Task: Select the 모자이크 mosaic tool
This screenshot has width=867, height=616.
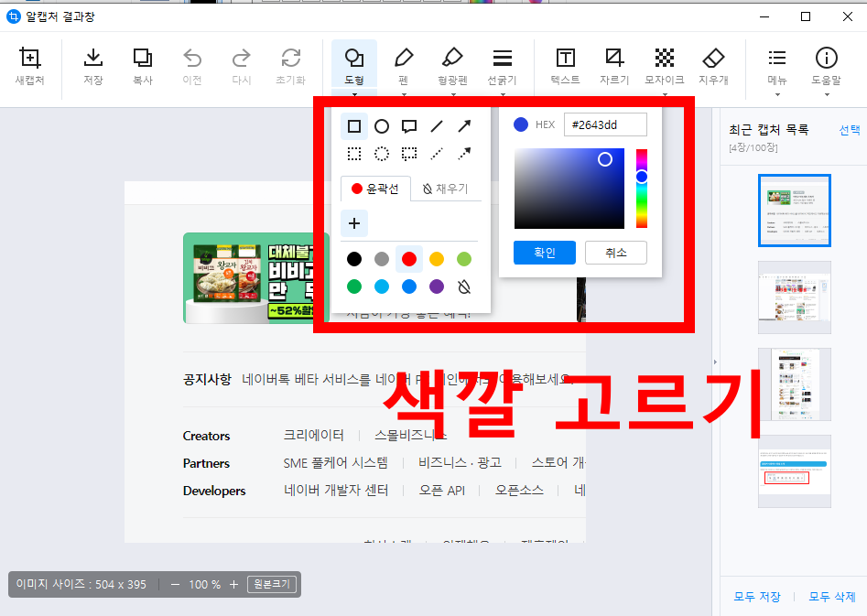Action: [x=663, y=64]
